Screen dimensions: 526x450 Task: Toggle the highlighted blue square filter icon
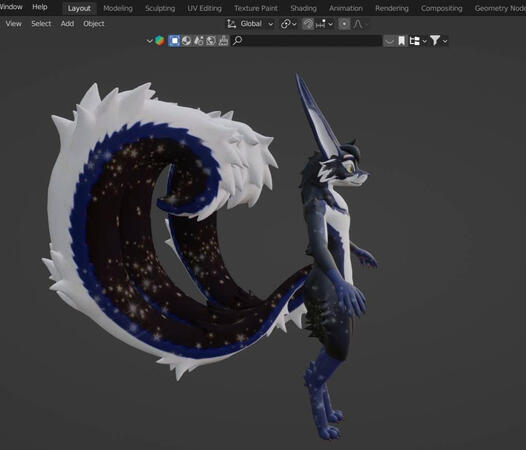tap(174, 41)
